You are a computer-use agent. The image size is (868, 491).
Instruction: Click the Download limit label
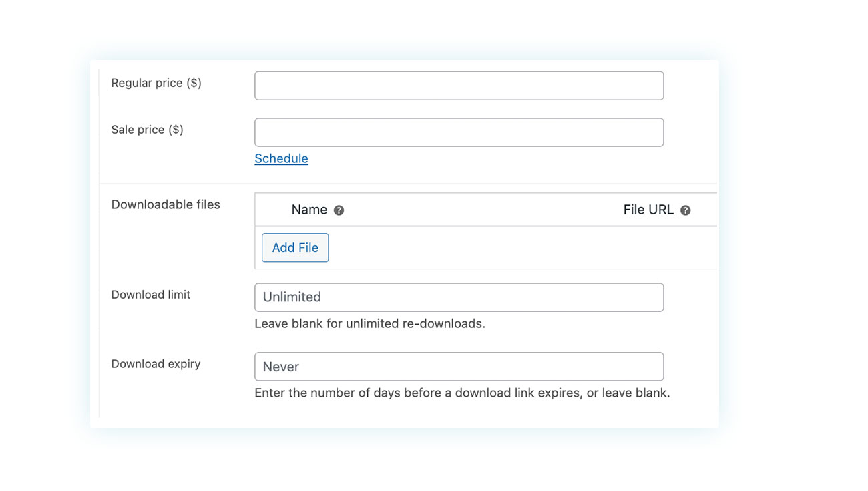click(151, 295)
